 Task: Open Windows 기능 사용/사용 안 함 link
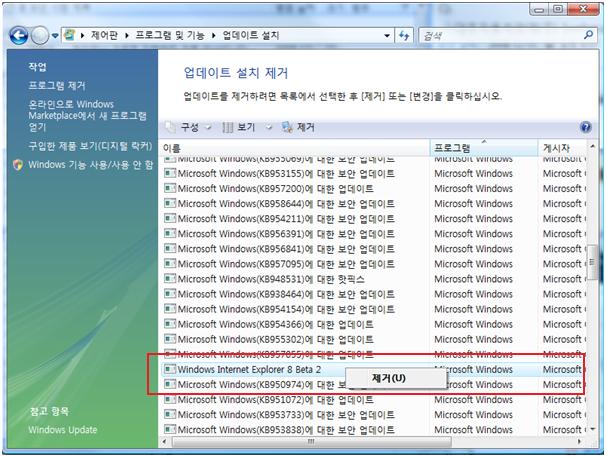click(x=91, y=165)
